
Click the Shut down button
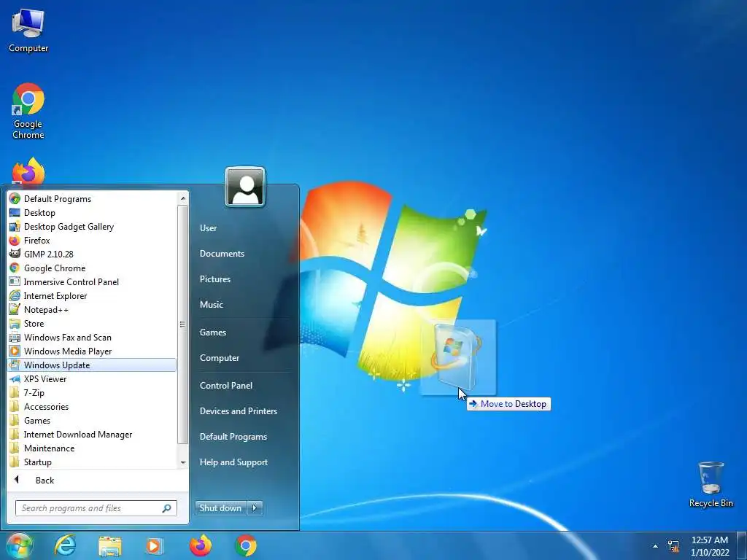pyautogui.click(x=220, y=507)
